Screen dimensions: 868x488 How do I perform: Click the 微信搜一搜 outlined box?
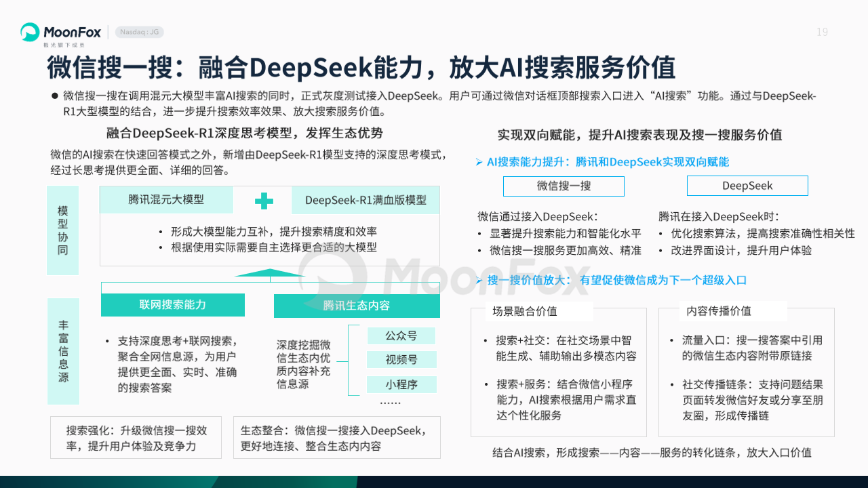coord(564,186)
